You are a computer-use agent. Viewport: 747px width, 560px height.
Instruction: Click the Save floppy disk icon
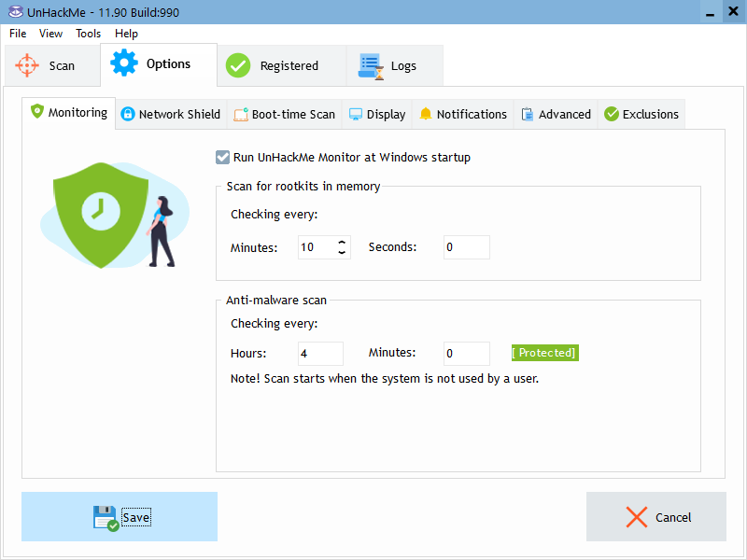[x=106, y=518]
